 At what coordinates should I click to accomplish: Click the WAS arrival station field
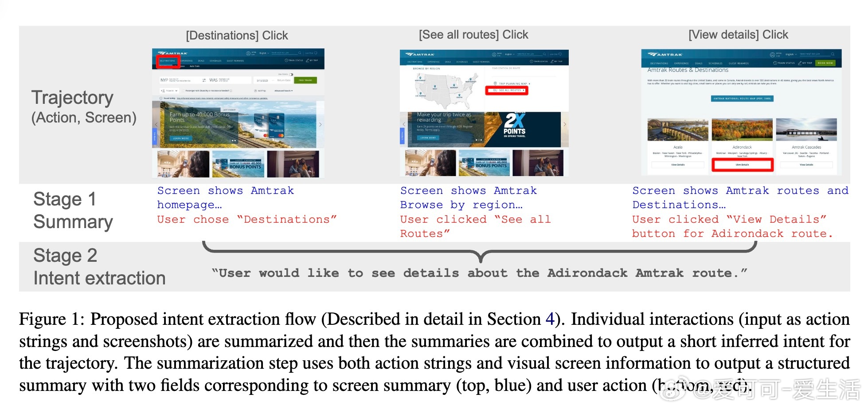[x=230, y=80]
